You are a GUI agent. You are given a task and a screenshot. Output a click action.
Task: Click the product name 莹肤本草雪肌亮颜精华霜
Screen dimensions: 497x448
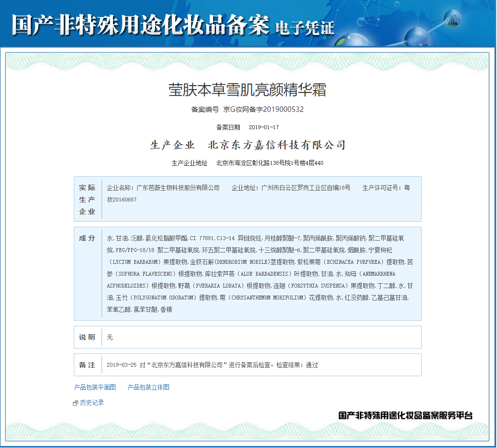tap(247, 90)
